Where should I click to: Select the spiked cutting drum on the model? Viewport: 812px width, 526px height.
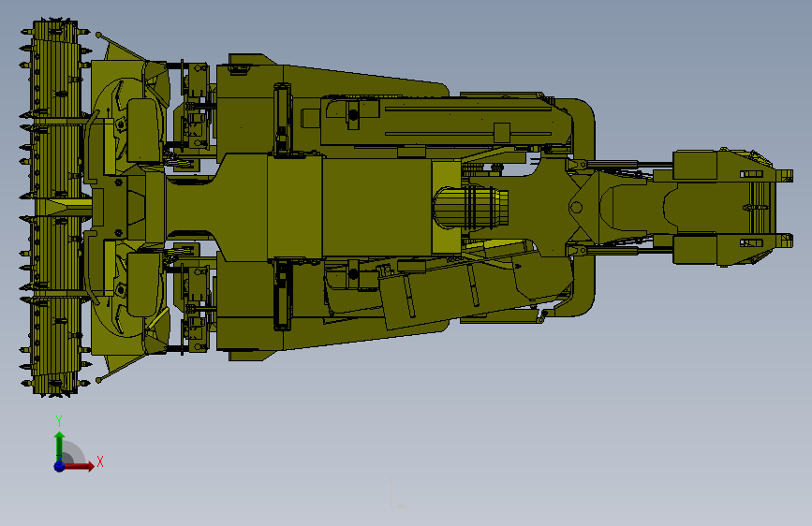click(55, 208)
